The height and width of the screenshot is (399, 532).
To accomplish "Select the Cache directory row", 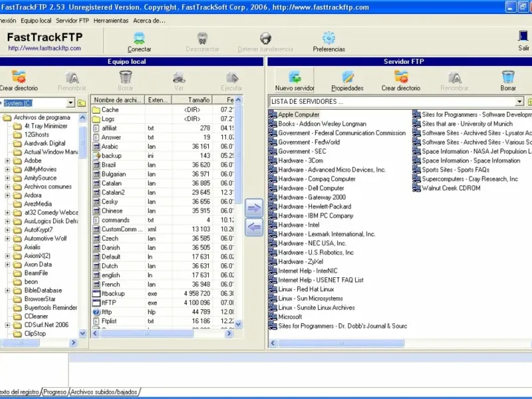I will coord(163,110).
